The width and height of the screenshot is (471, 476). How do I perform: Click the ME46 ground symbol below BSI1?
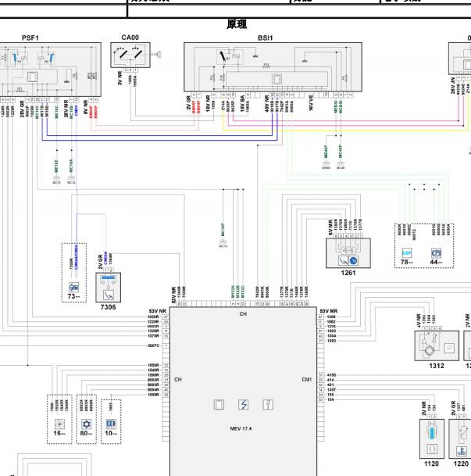pyautogui.click(x=326, y=164)
